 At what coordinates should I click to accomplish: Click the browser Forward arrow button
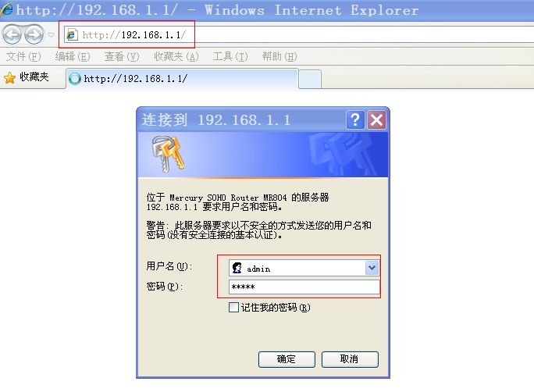coord(34,34)
